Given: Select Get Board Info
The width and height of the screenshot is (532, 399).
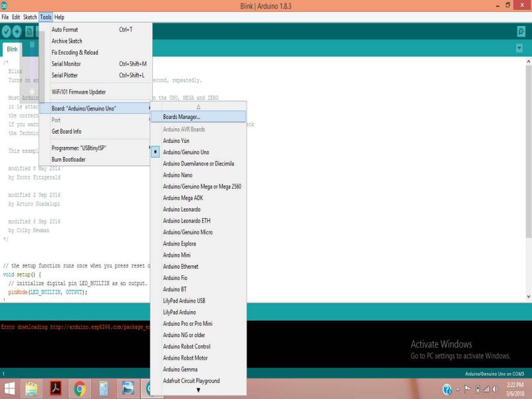Looking at the screenshot, I should coord(95,131).
